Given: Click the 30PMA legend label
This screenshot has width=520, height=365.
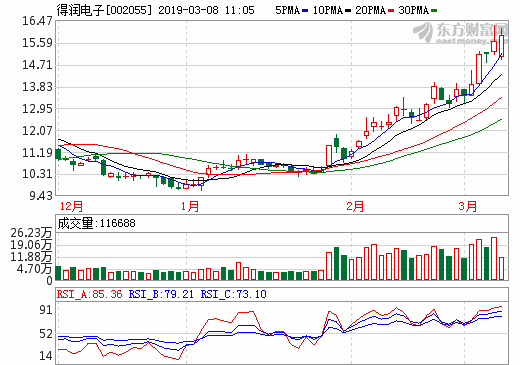Looking at the screenshot, I should (413, 10).
